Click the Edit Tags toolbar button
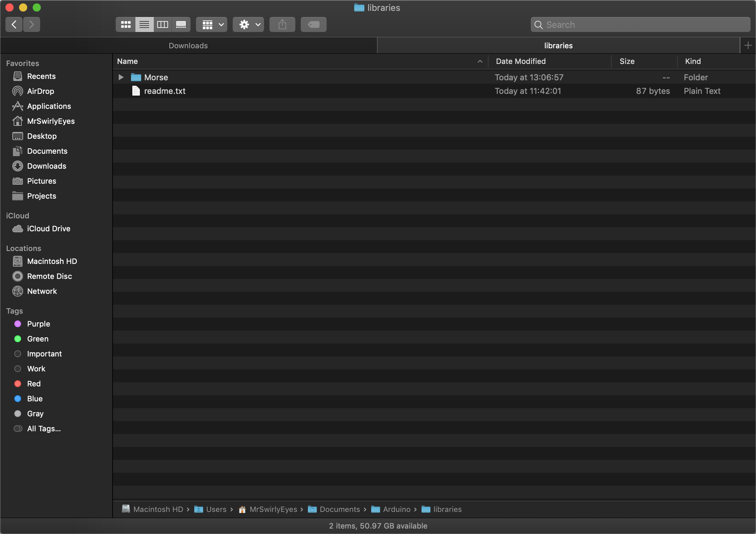Image resolution: width=756 pixels, height=534 pixels. pyautogui.click(x=313, y=24)
